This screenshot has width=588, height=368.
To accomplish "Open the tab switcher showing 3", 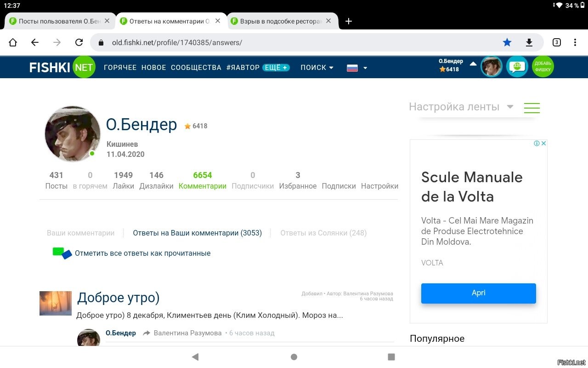I will (x=557, y=42).
